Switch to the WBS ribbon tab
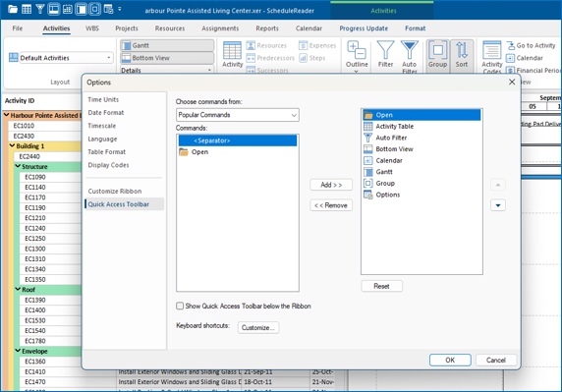The width and height of the screenshot is (562, 392). point(92,28)
